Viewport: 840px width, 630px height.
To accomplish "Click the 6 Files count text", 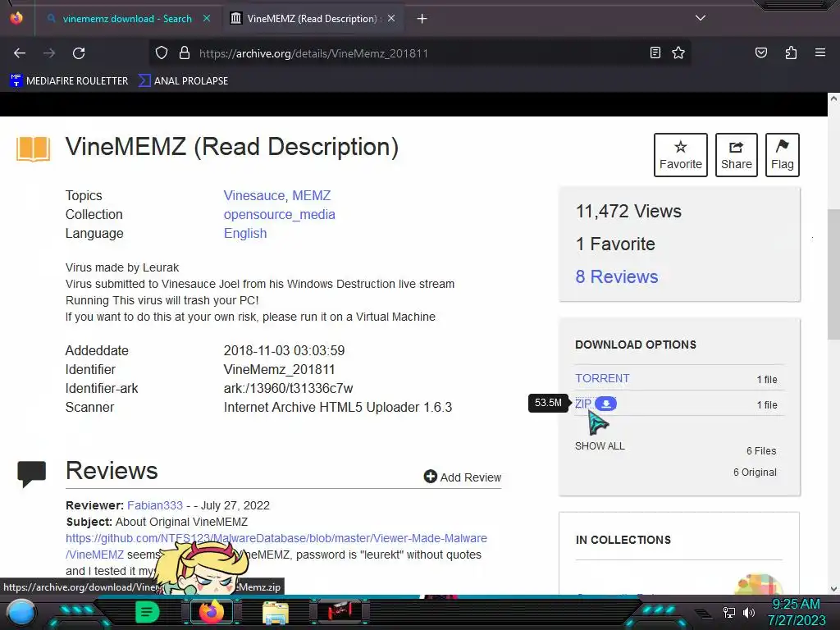I will pyautogui.click(x=761, y=451).
